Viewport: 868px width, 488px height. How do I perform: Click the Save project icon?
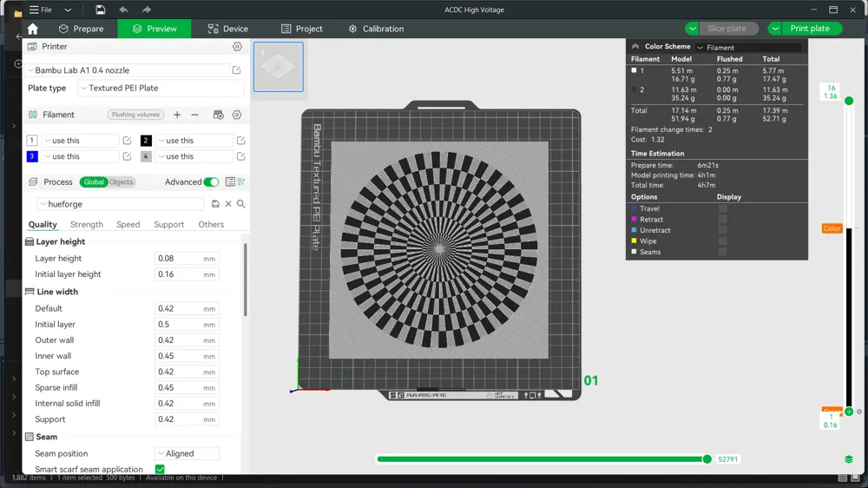pos(100,10)
